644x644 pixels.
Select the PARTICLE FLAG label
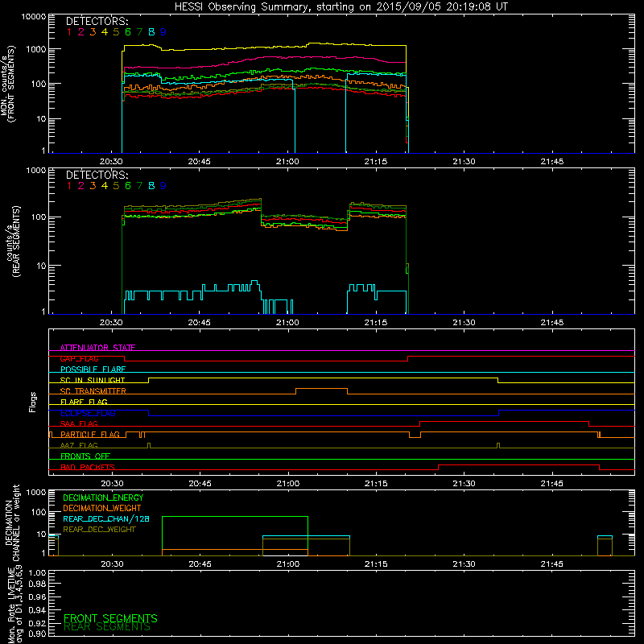pos(90,434)
